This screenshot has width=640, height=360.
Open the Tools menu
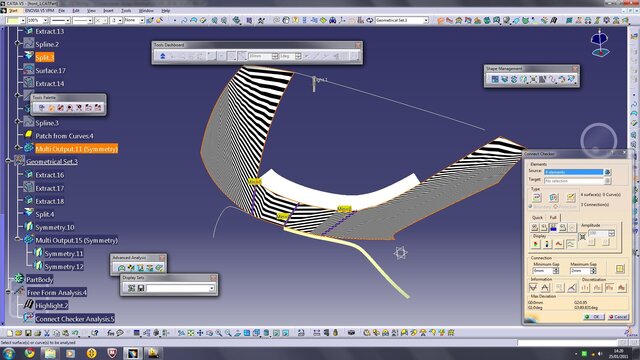coord(126,10)
